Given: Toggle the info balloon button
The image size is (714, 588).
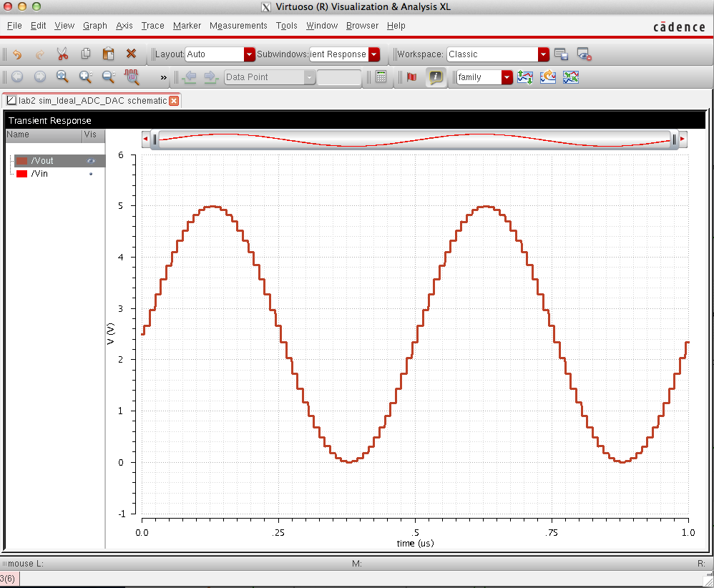Looking at the screenshot, I should pyautogui.click(x=436, y=77).
